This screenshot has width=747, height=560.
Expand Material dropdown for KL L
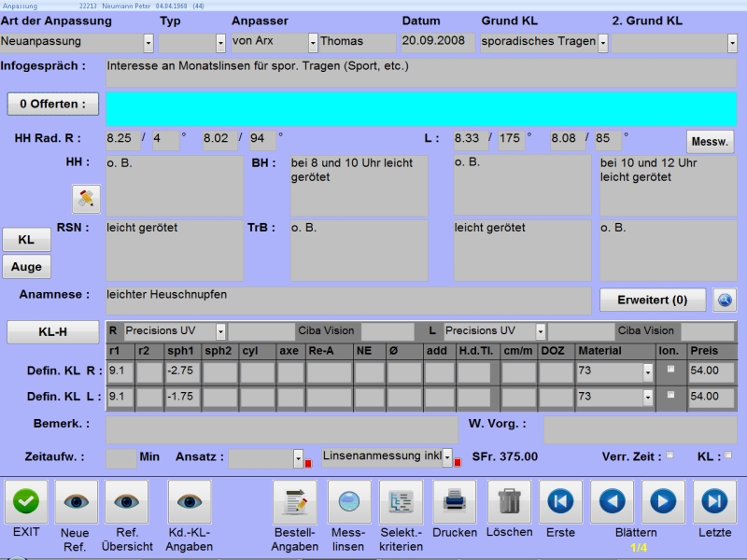coord(648,398)
